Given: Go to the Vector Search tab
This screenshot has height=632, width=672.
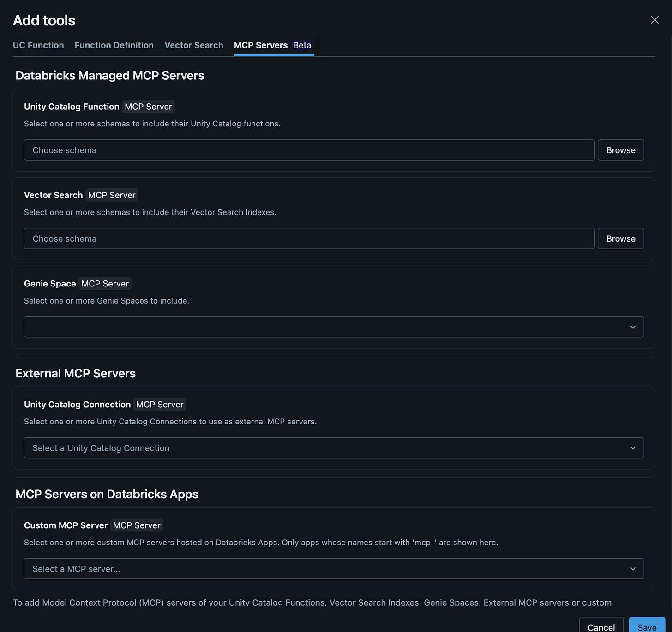Looking at the screenshot, I should [x=194, y=45].
